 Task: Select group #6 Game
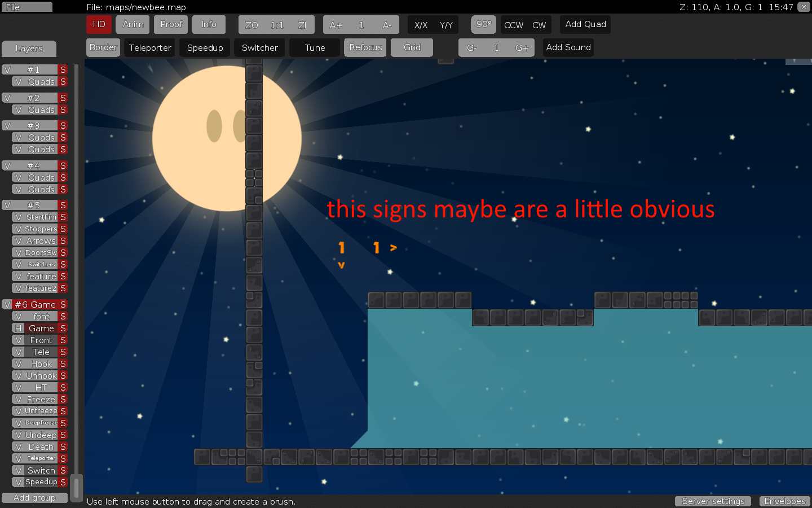pyautogui.click(x=35, y=305)
